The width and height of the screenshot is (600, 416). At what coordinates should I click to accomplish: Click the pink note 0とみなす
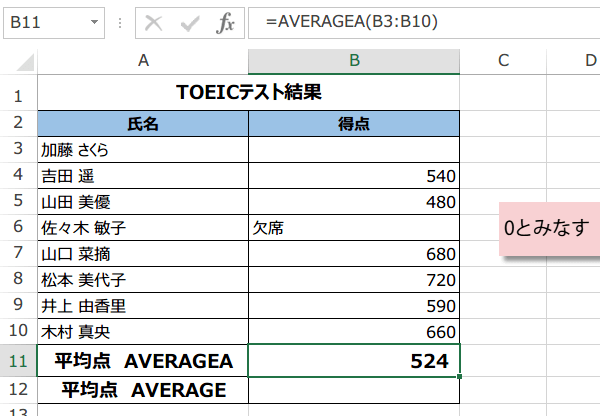pyautogui.click(x=549, y=228)
